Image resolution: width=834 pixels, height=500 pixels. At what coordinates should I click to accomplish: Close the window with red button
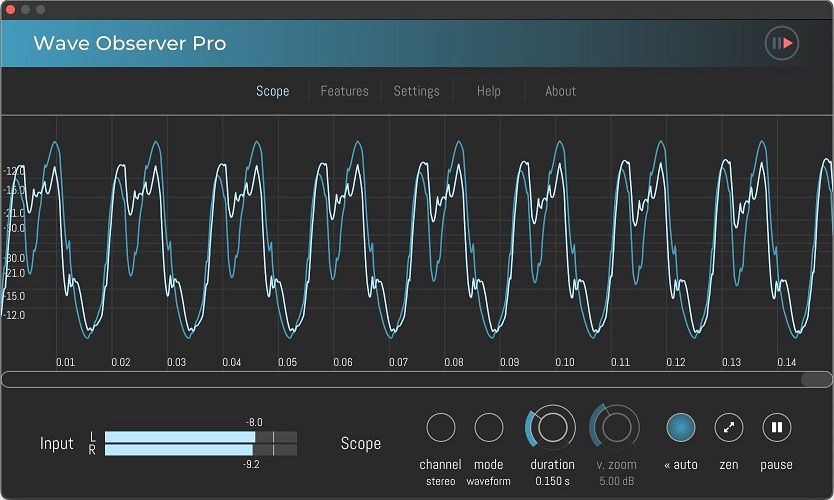click(x=10, y=10)
